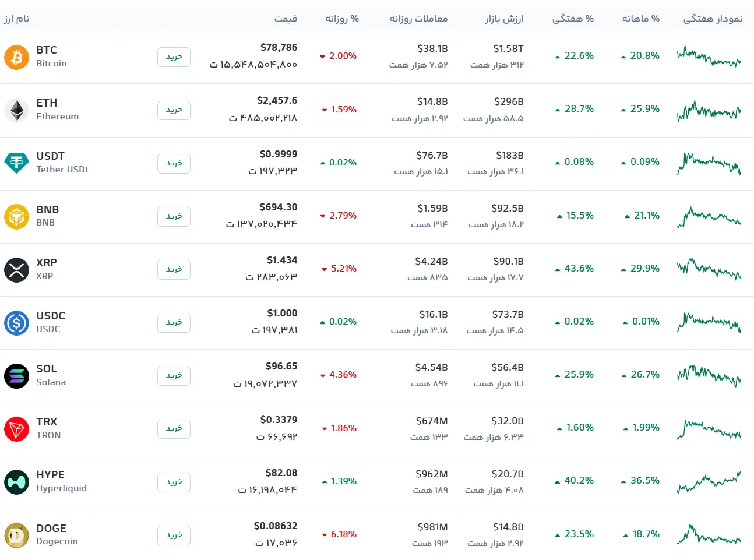View the XRP weekly sparkline chart

point(709,269)
